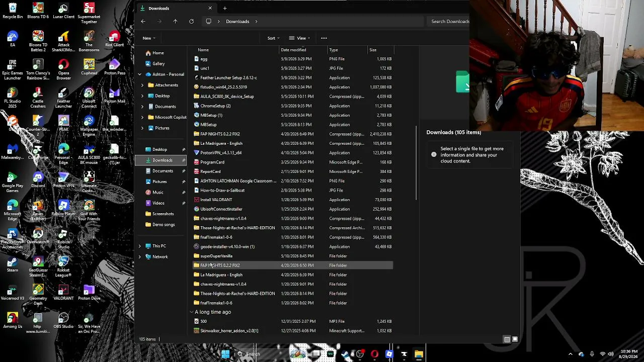Collapse the Ashton - Personal tree node
Viewport: 644px width, 362px height.
pos(140,74)
